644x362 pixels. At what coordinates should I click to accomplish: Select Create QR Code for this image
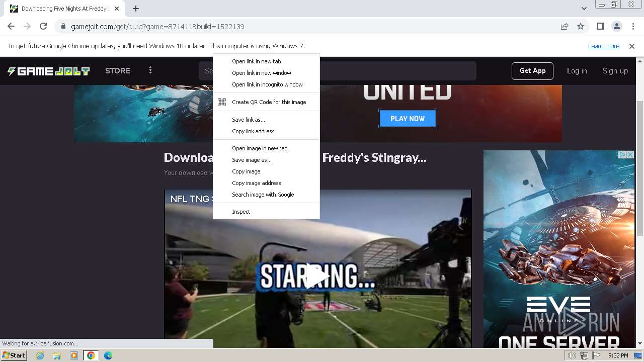point(266,102)
